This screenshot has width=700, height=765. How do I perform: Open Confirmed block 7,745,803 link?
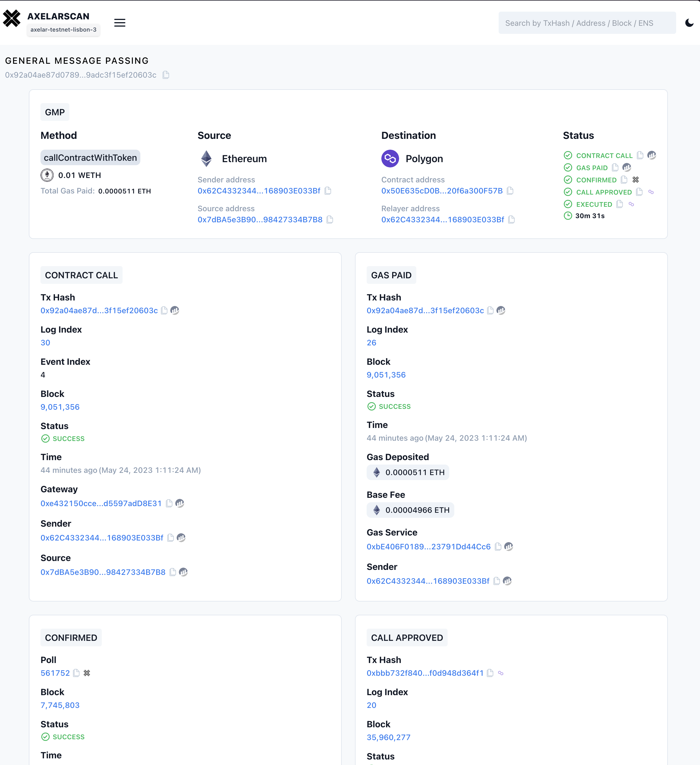click(x=60, y=705)
